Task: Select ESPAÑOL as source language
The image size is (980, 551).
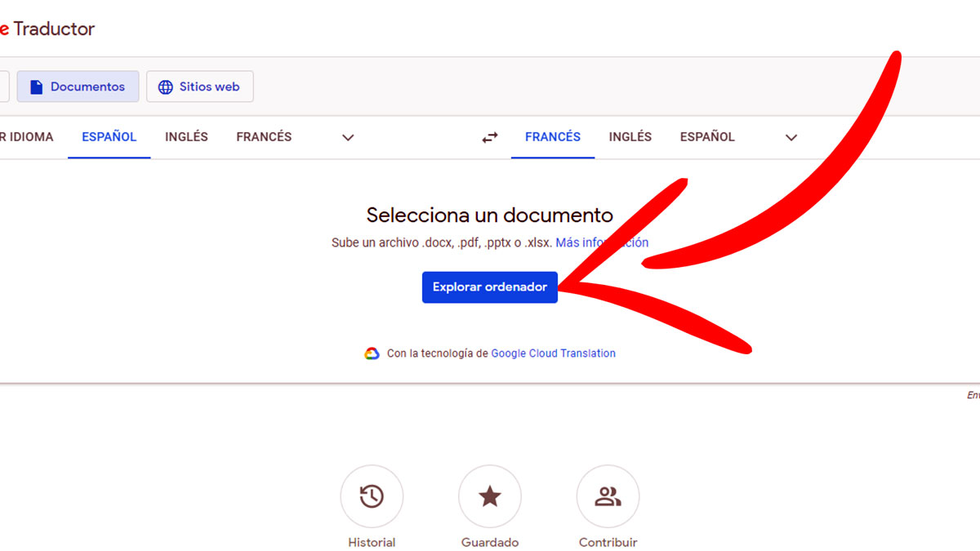Action: [109, 137]
